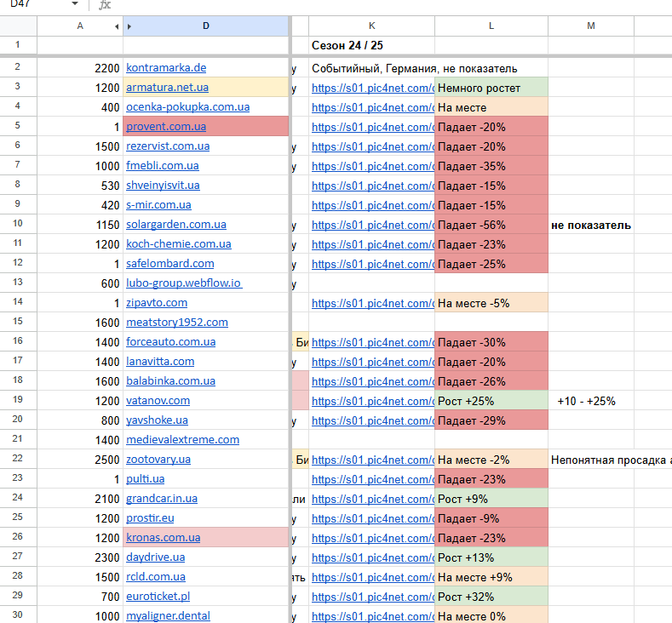This screenshot has width=672, height=623.
Task: Open prostir.eu link
Action: (x=150, y=518)
